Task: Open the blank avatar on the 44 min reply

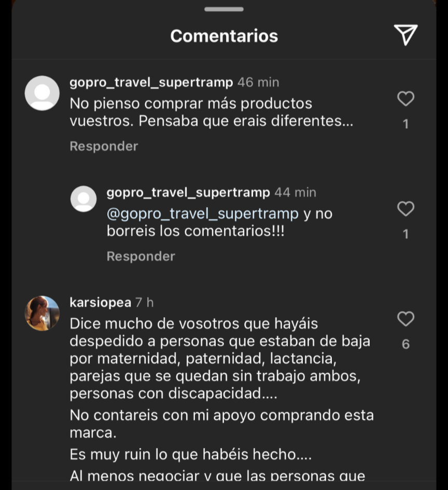Action: (83, 199)
